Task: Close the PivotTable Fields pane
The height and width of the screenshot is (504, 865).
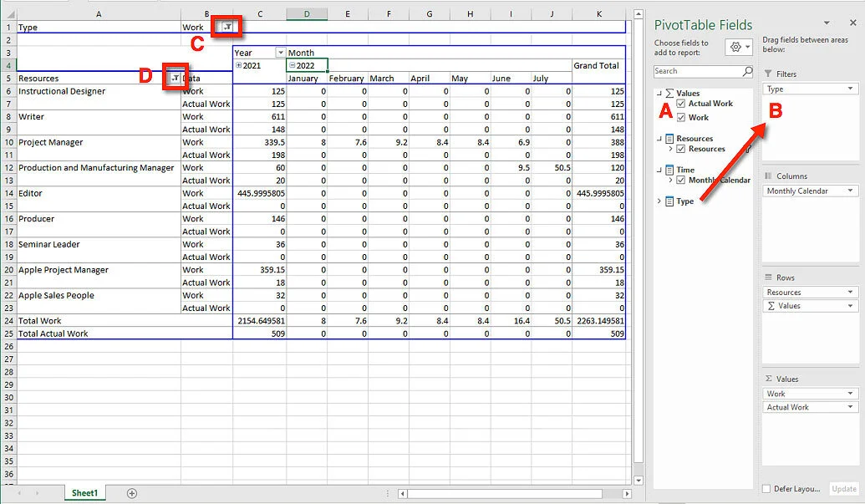Action: click(852, 23)
